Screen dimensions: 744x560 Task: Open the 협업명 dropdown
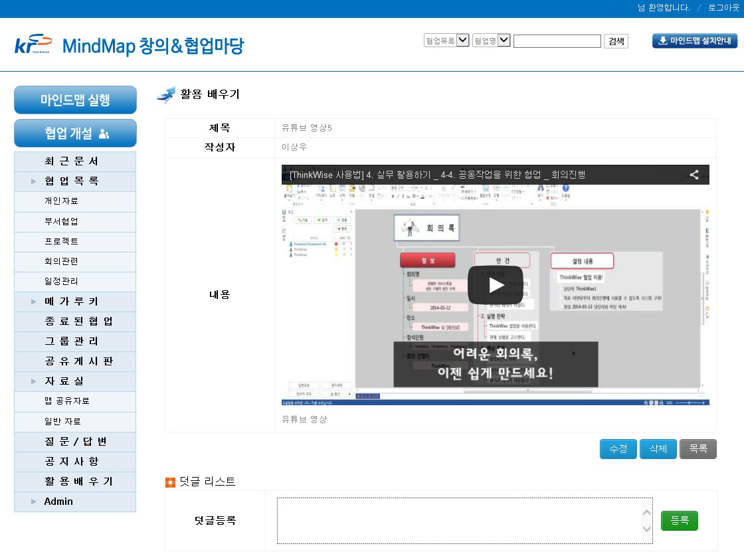[x=491, y=41]
